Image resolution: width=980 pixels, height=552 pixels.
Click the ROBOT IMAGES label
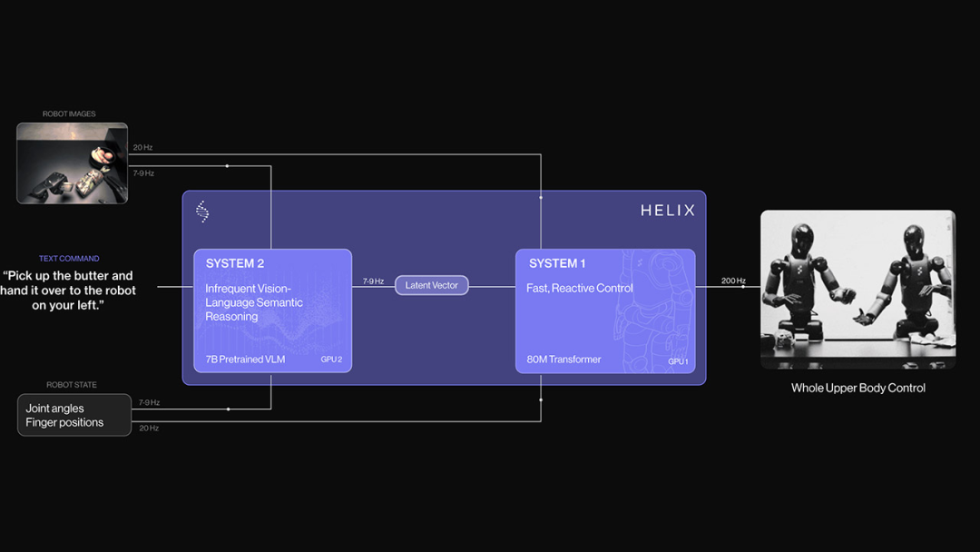(69, 114)
